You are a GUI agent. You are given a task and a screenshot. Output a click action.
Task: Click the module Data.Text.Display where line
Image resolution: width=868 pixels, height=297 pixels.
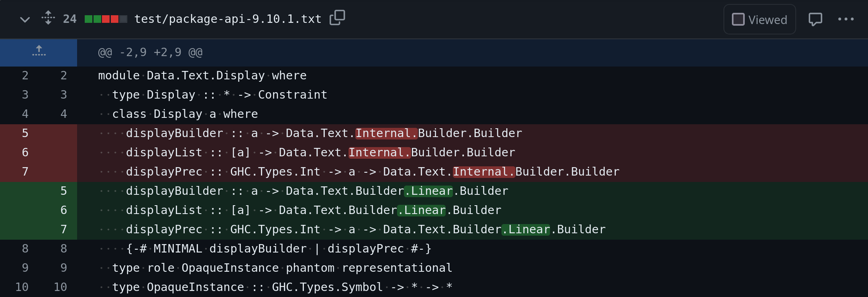tap(473, 76)
